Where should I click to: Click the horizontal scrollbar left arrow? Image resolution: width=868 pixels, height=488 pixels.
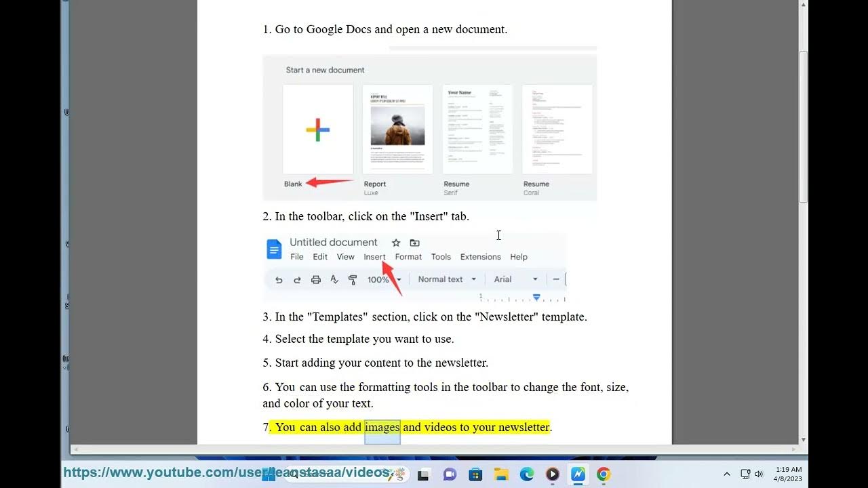coord(75,449)
